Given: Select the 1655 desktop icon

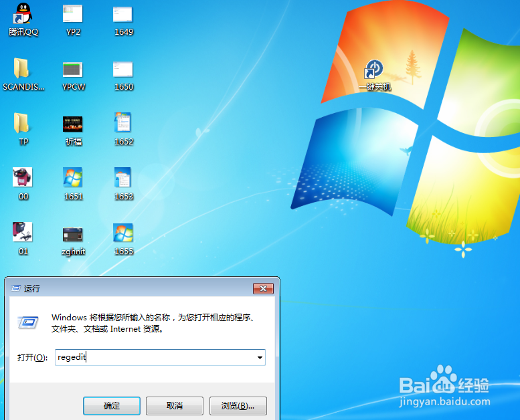Looking at the screenshot, I should (123, 239).
